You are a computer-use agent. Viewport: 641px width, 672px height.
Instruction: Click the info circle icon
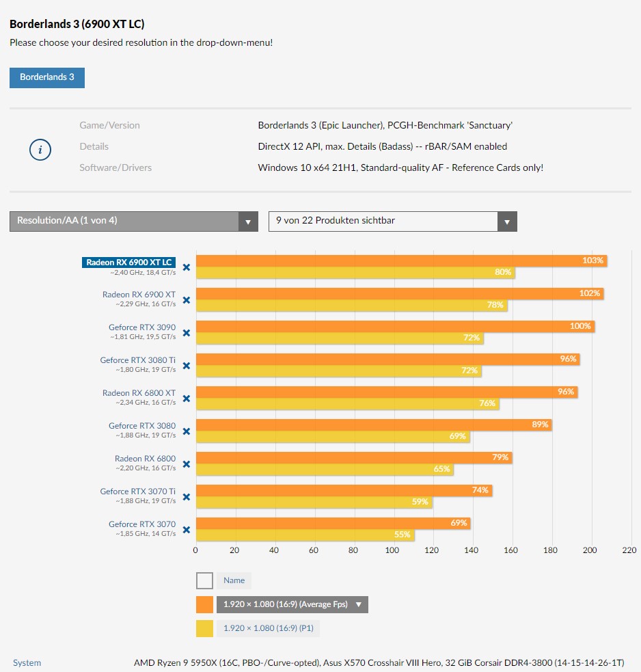(x=40, y=150)
